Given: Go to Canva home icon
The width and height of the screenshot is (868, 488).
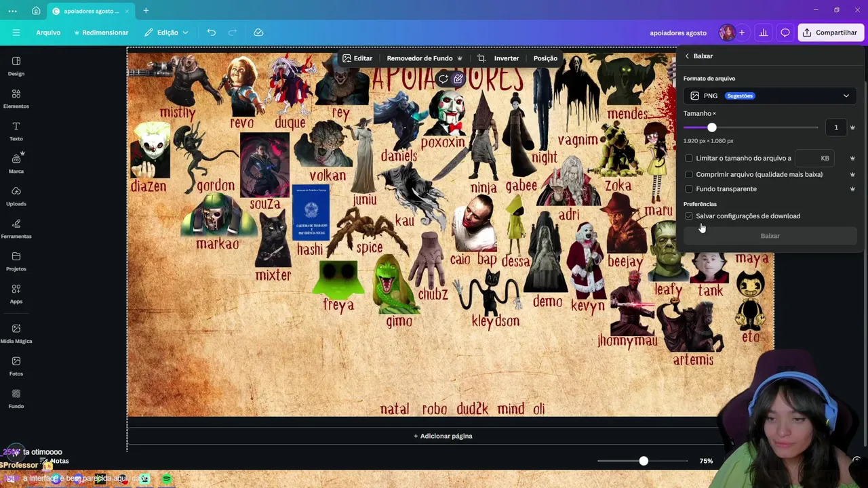Looking at the screenshot, I should [x=36, y=11].
